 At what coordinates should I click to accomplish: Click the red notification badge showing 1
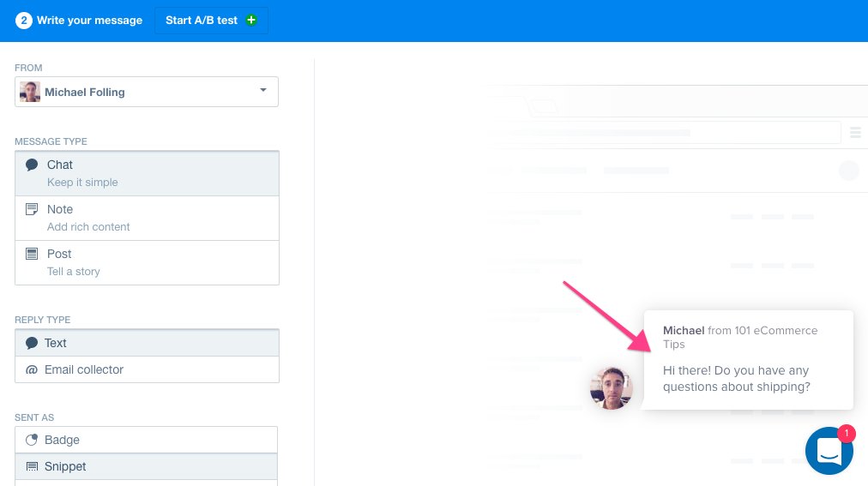click(847, 433)
